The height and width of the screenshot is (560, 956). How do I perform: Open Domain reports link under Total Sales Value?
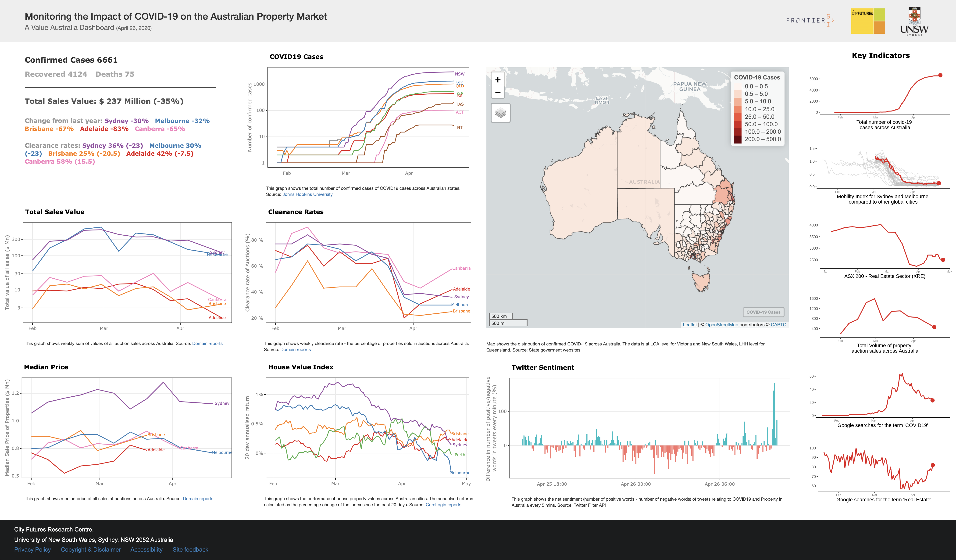click(x=207, y=343)
